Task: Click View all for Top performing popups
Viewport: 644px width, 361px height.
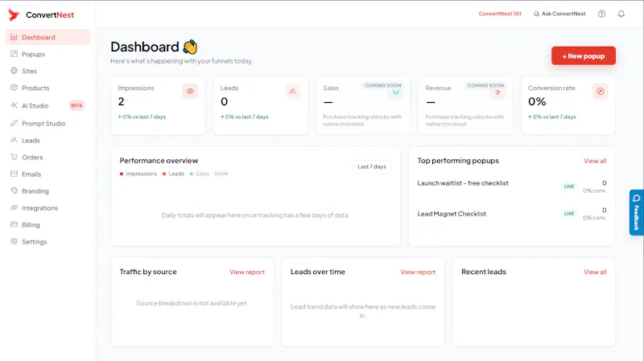Action: point(595,161)
